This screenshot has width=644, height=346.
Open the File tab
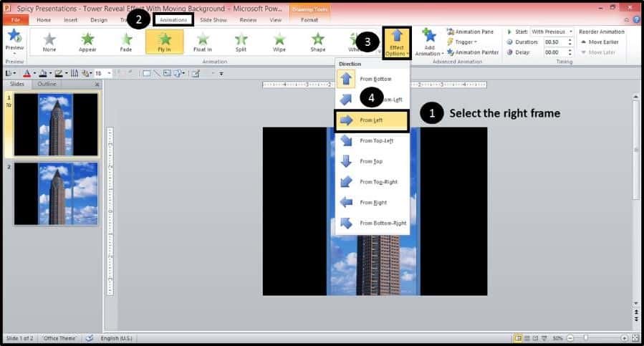click(x=16, y=20)
